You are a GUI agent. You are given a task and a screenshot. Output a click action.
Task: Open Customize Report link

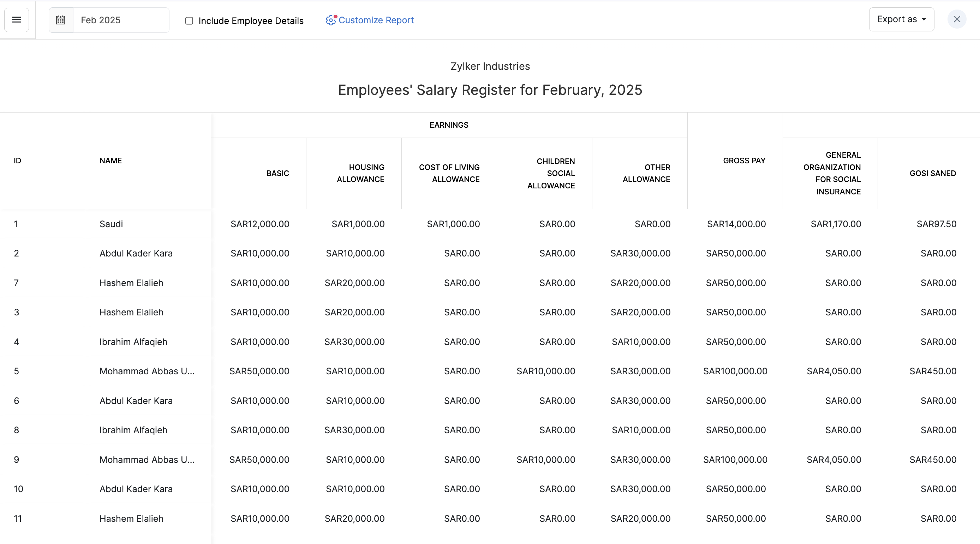coord(376,20)
